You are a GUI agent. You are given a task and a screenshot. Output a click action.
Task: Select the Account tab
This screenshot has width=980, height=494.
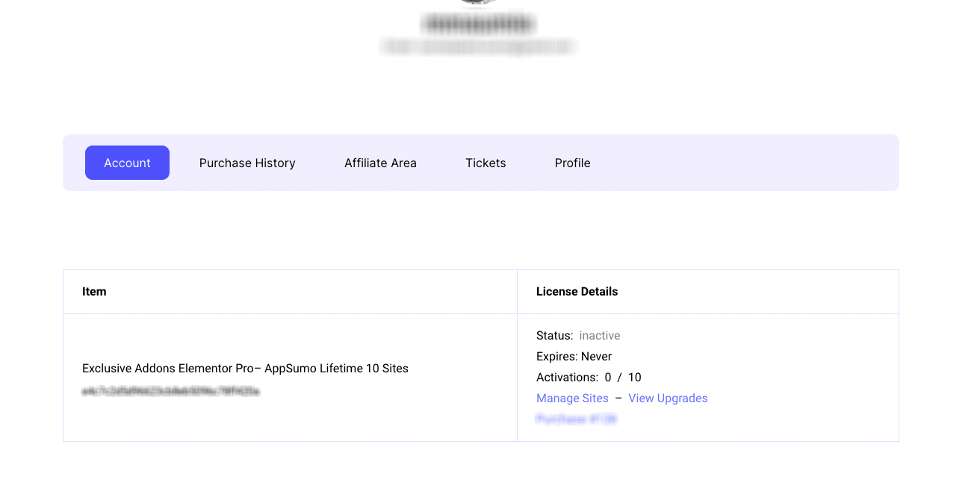click(127, 163)
